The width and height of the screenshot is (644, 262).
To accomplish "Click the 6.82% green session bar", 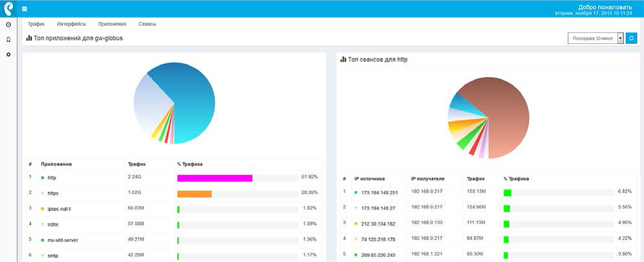I will coord(507,193).
